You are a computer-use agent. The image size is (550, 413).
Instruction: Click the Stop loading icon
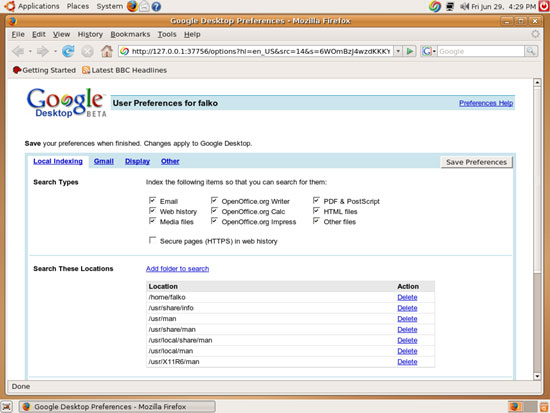point(87,52)
